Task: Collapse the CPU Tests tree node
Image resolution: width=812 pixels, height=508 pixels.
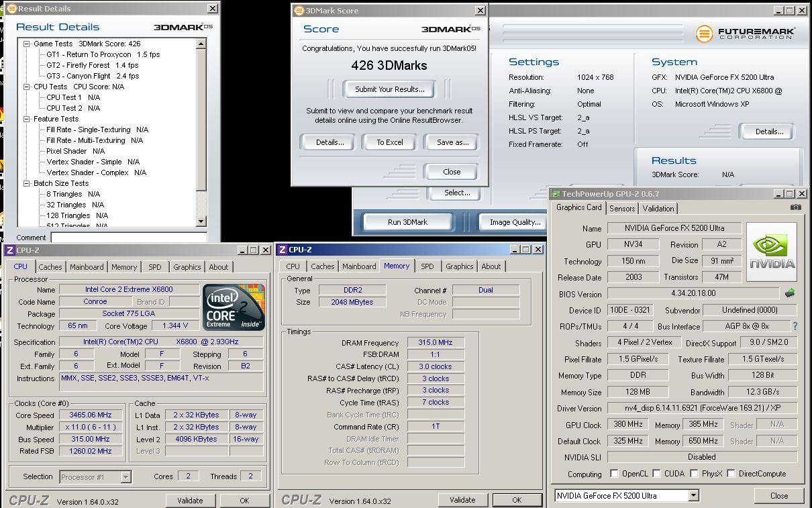Action: [27, 87]
